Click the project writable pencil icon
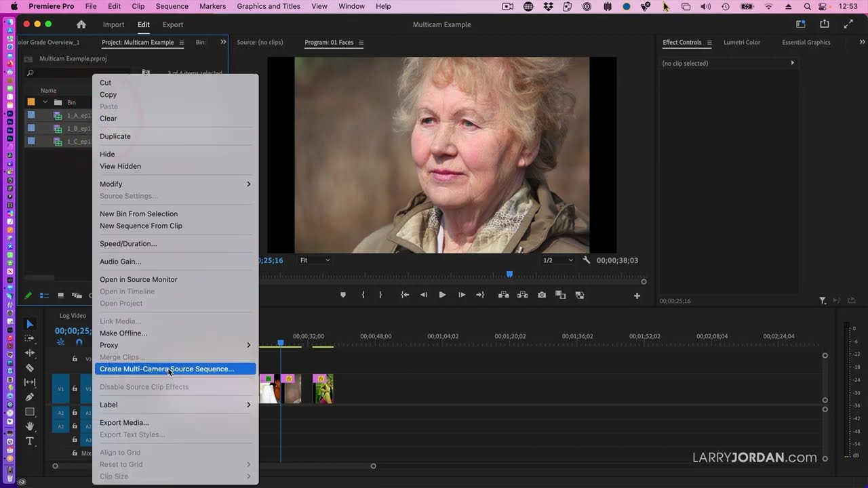 pos(28,296)
